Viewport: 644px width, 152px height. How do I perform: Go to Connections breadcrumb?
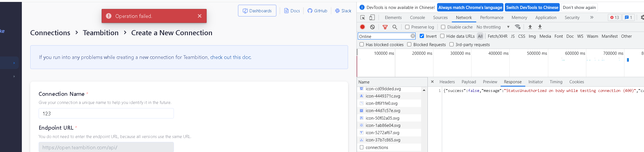tap(50, 33)
